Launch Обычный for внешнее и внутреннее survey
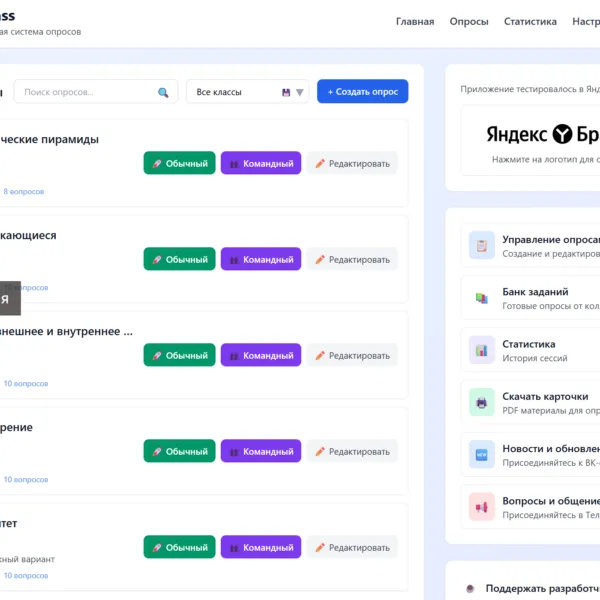This screenshot has height=600, width=600. click(179, 355)
